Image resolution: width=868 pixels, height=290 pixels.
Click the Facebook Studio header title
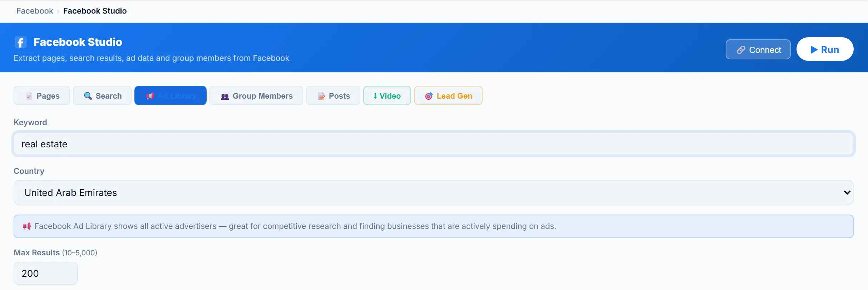pos(78,42)
